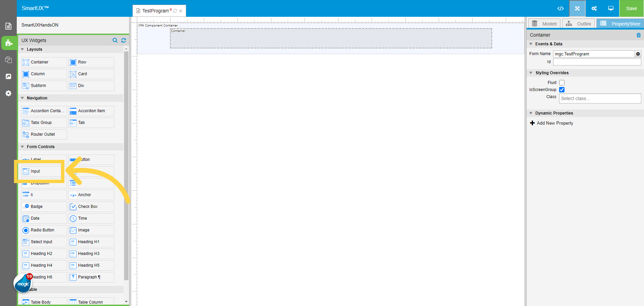644x306 pixels.
Task: Open the multi-gear settings icon in header
Action: 594,8
